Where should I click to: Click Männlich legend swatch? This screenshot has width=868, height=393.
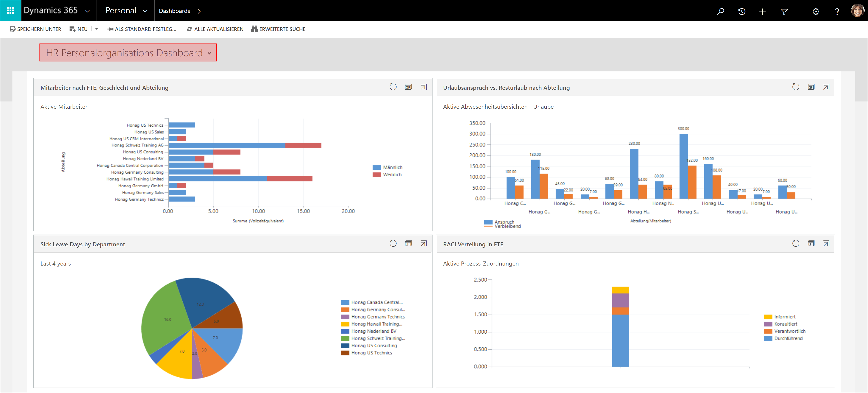tap(377, 167)
